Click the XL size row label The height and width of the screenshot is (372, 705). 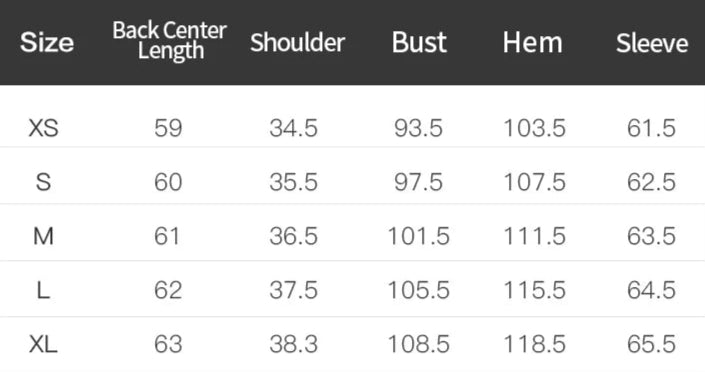(x=43, y=345)
